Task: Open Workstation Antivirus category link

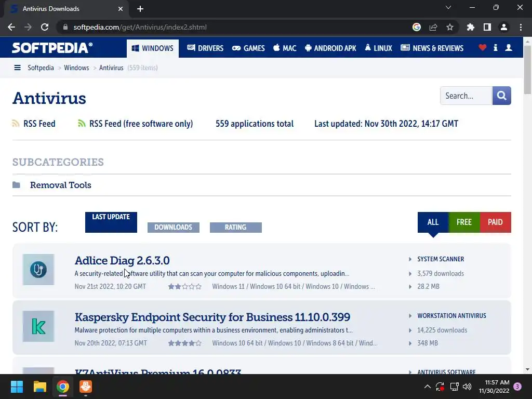Action: point(451,316)
